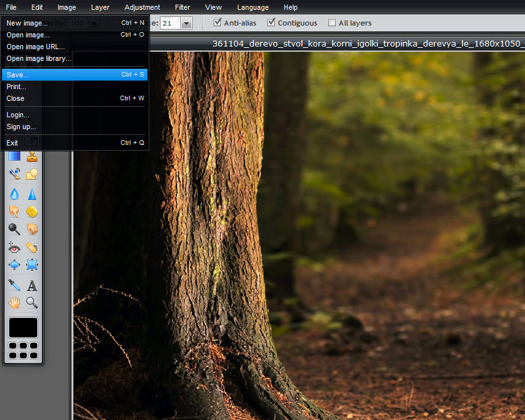Screen dimensions: 525x420
Task: Click the document title bar with filename
Action: (x=337, y=43)
